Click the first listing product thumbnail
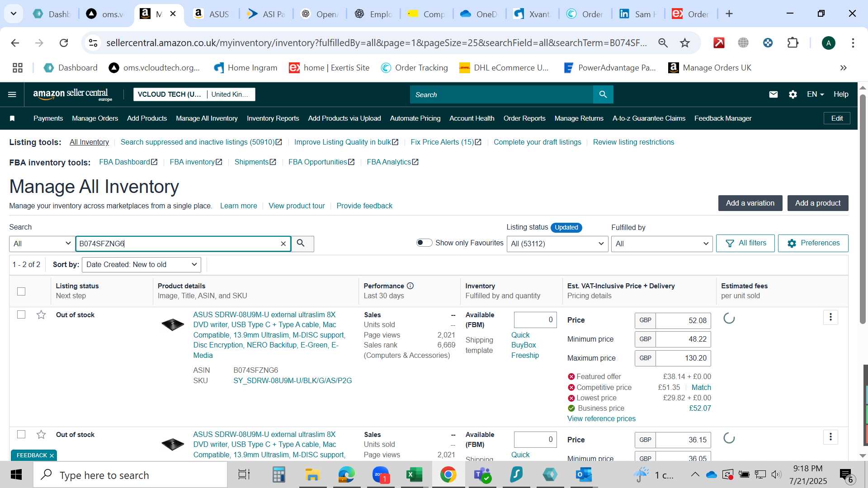This screenshot has height=488, width=868. (x=173, y=324)
